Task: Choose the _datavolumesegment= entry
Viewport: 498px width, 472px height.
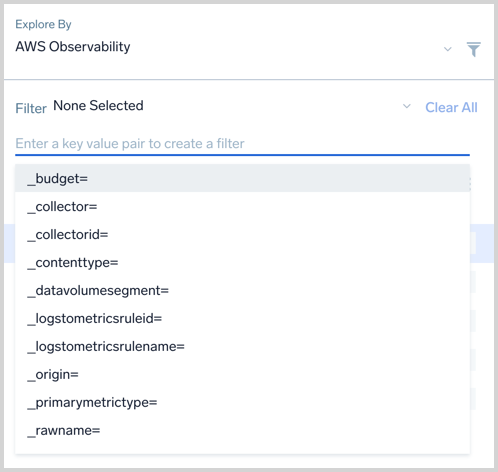Action: point(242,291)
